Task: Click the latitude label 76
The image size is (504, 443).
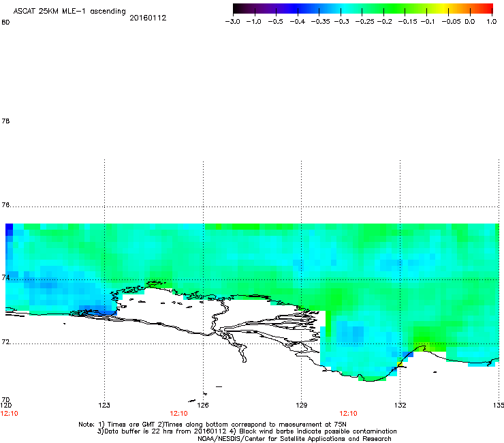Action: (5, 205)
